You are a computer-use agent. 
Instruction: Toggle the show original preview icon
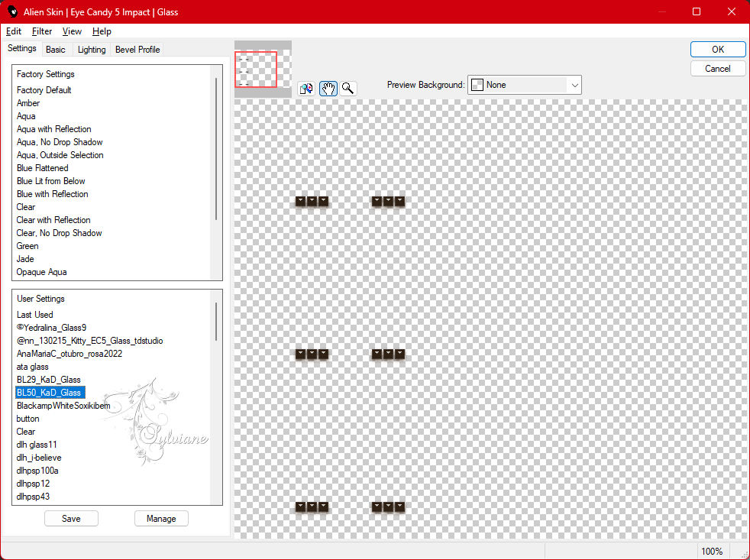pos(306,89)
